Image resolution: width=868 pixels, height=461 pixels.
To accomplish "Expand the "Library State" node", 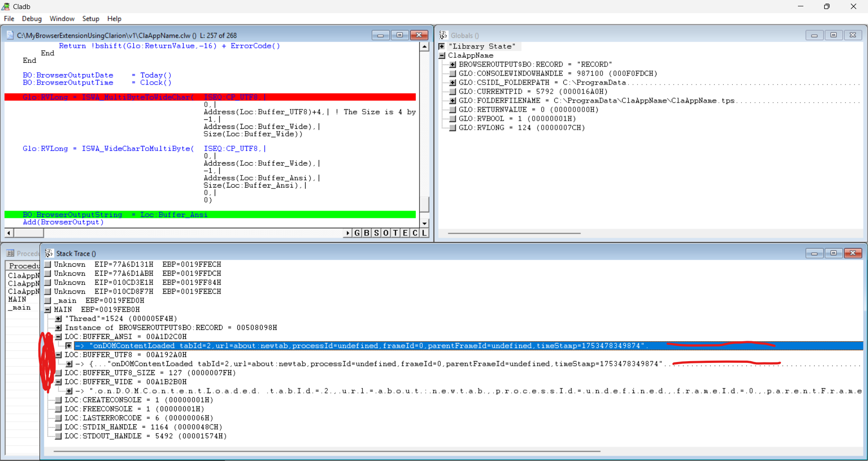I will click(x=442, y=47).
